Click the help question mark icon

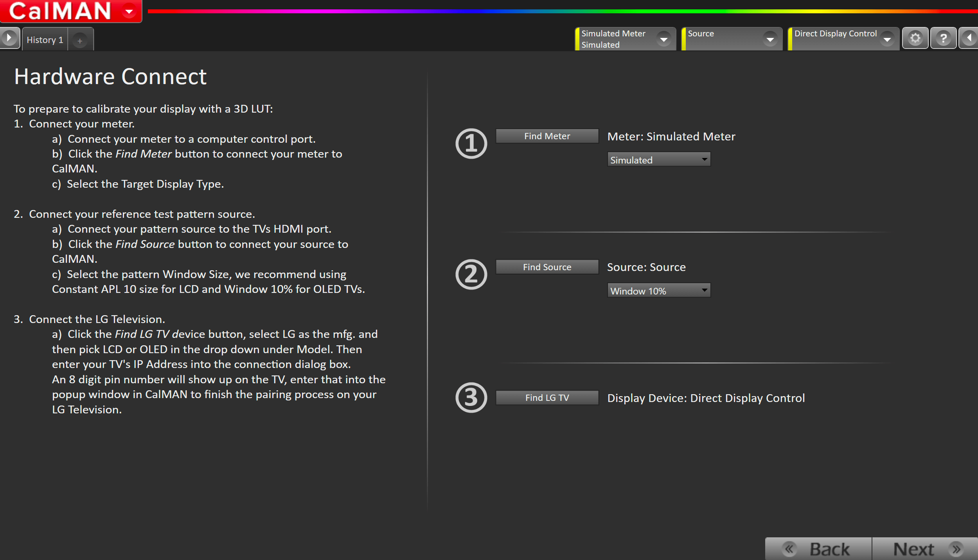[x=943, y=38]
